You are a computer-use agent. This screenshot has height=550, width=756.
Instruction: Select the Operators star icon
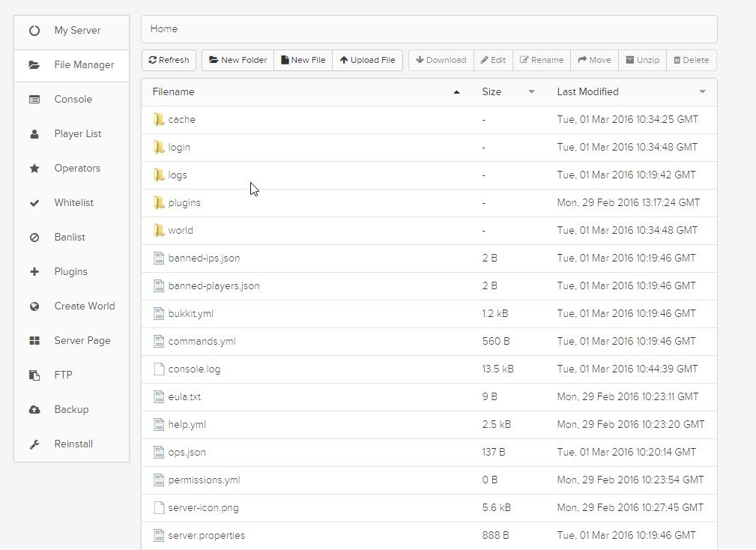click(34, 169)
